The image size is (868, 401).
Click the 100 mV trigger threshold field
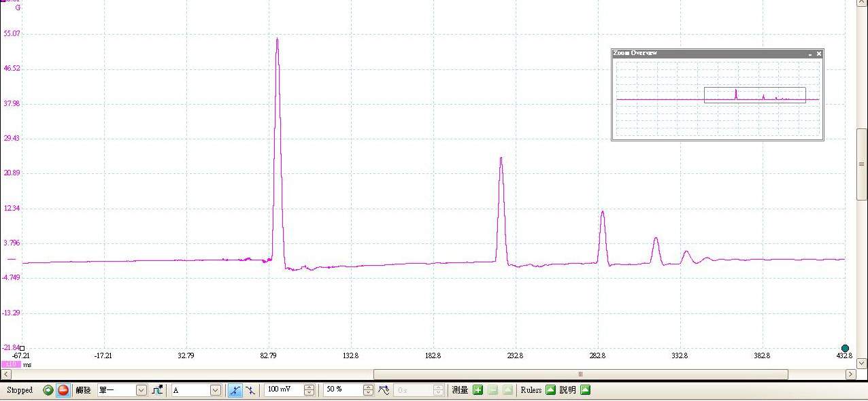[284, 390]
